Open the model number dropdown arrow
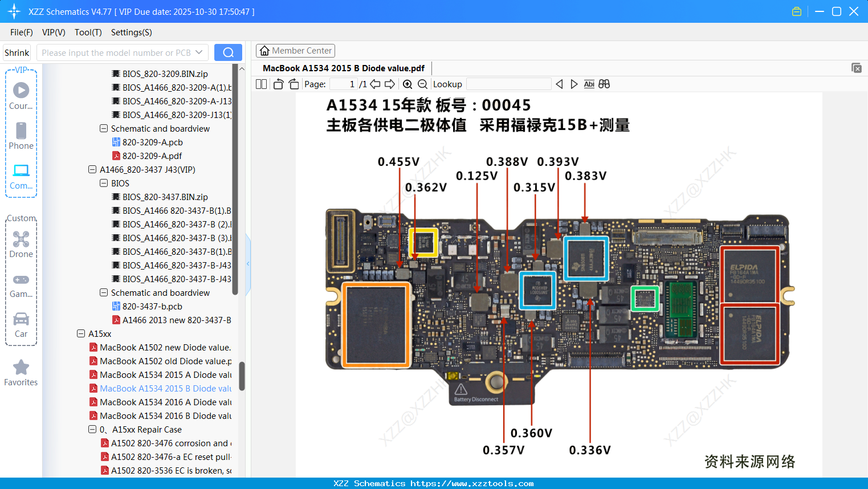The image size is (868, 489). [x=199, y=52]
